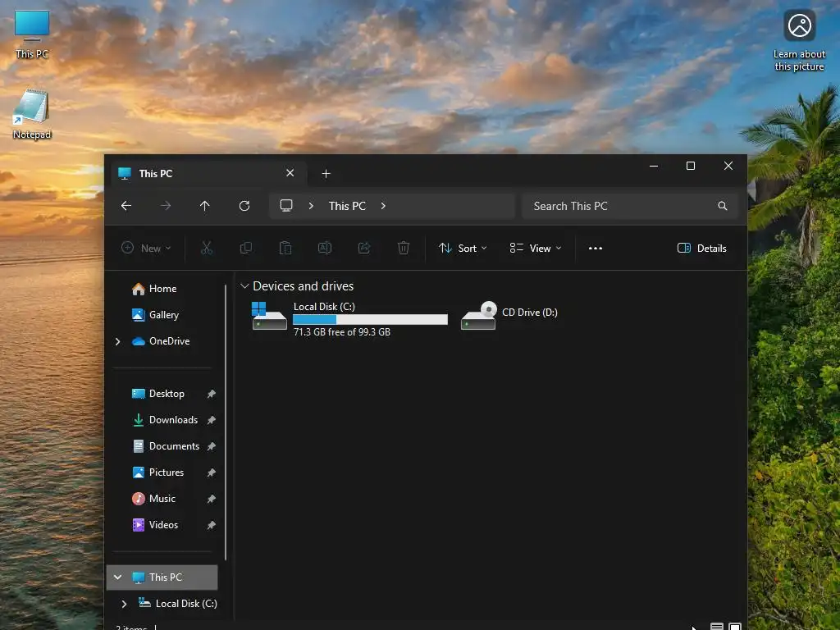Select OneDrive in the sidebar

(x=169, y=341)
